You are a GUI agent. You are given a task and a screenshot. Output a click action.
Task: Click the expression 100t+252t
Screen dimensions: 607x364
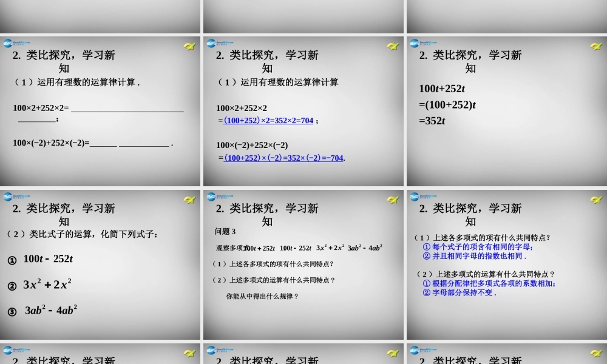tap(442, 89)
